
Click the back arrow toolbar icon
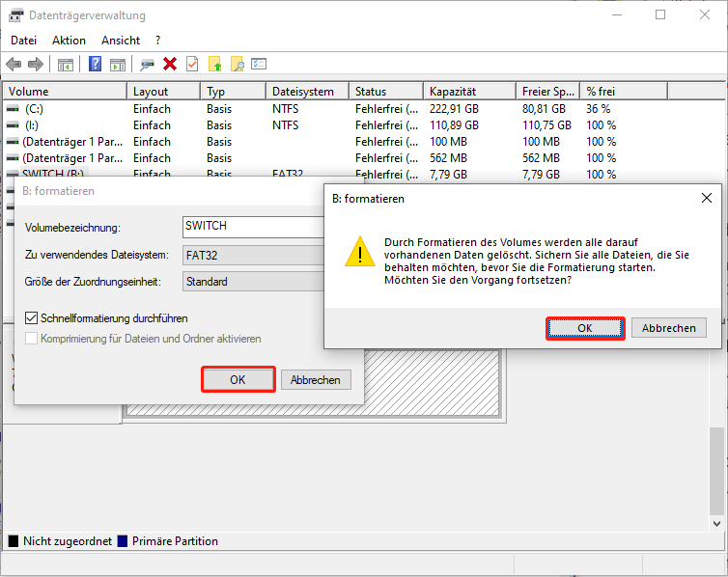[14, 65]
